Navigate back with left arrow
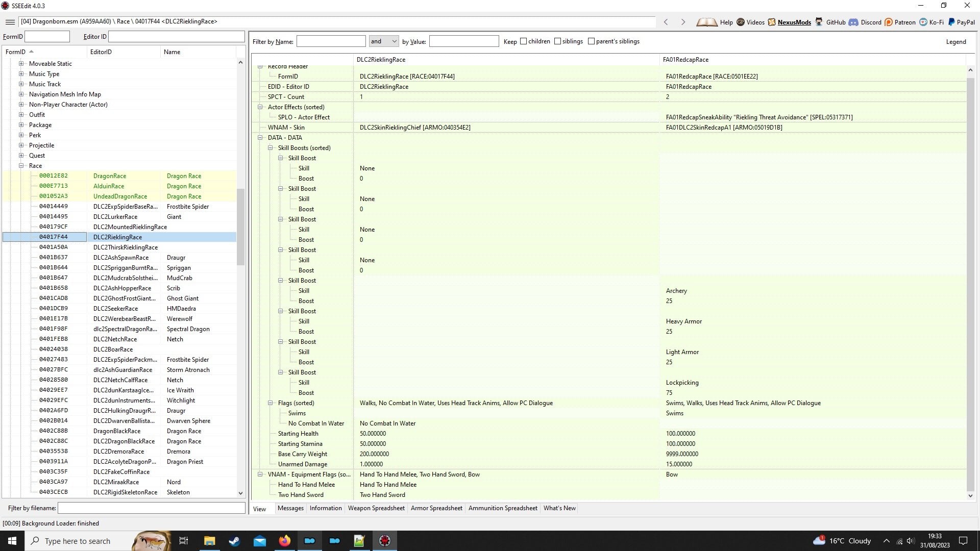The height and width of the screenshot is (551, 980). tap(666, 22)
